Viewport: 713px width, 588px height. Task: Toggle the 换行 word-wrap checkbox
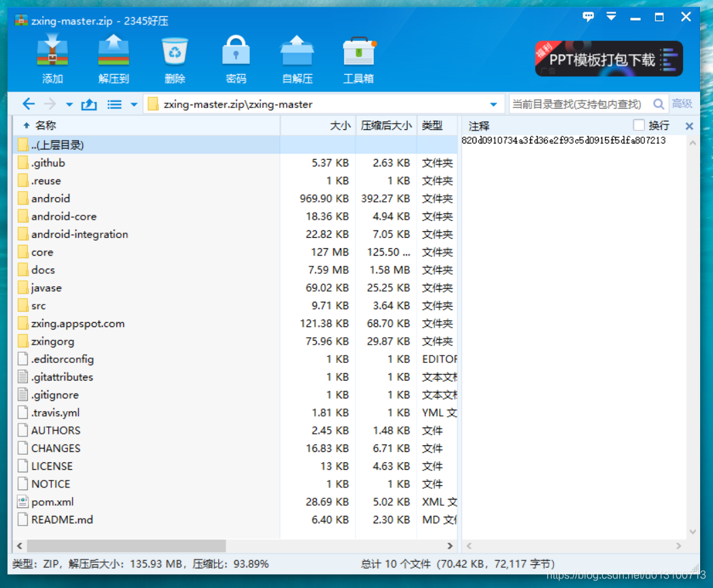click(x=639, y=124)
